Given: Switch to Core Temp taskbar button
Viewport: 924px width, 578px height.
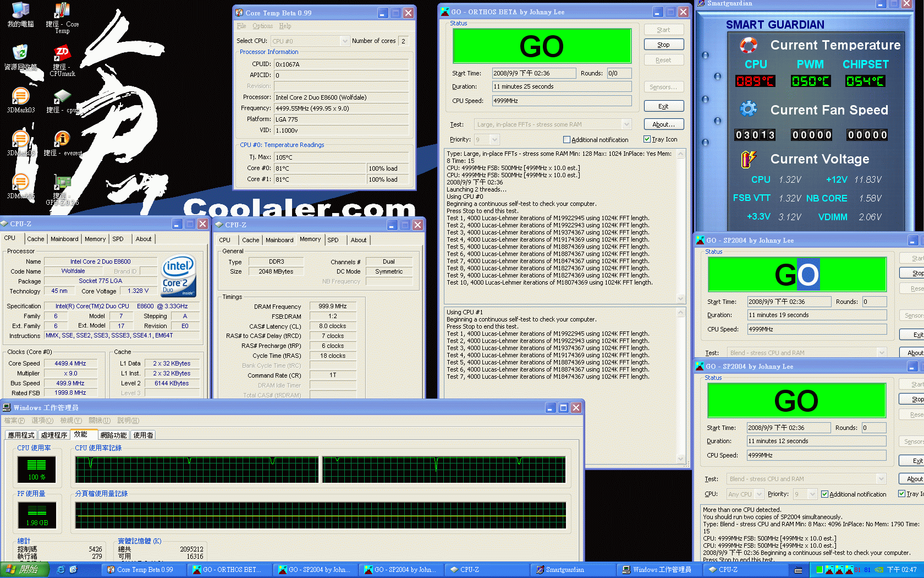Looking at the screenshot, I should click(145, 569).
